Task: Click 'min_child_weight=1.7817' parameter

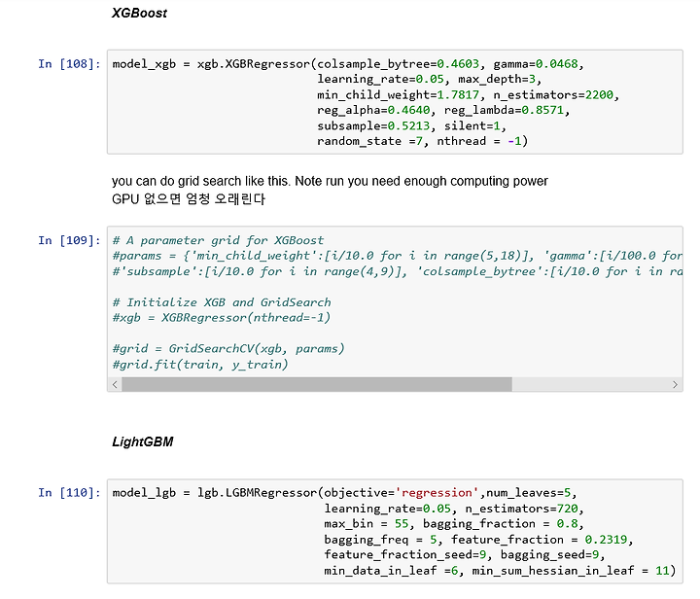Action: click(x=399, y=94)
